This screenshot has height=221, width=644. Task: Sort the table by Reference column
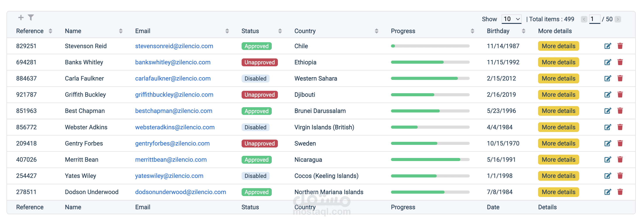[50, 31]
